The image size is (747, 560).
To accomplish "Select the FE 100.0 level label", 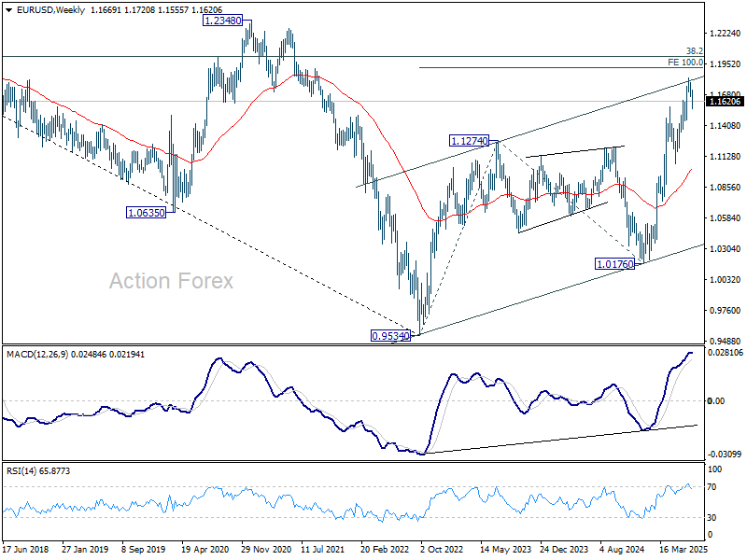I will pos(685,63).
